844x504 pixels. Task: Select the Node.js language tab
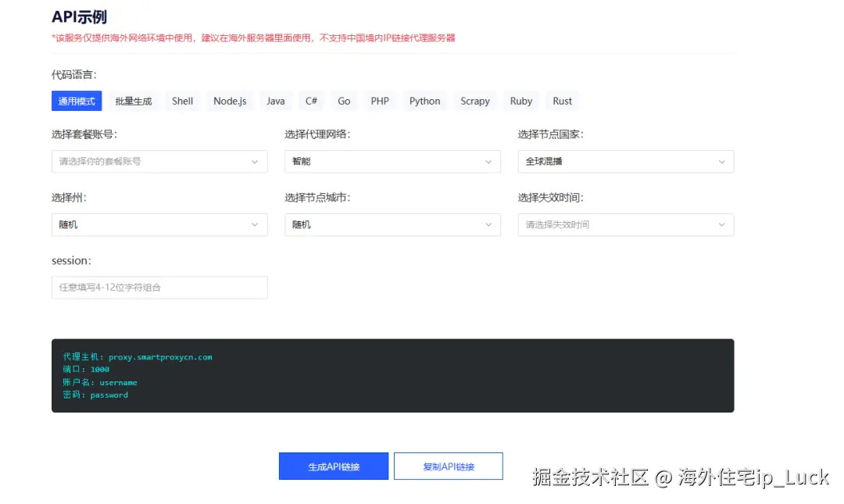coord(229,100)
